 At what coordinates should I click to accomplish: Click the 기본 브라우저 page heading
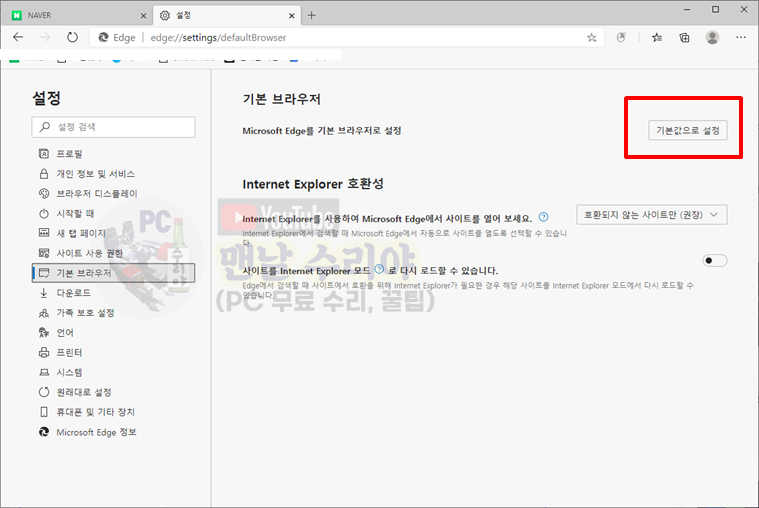pyautogui.click(x=281, y=99)
